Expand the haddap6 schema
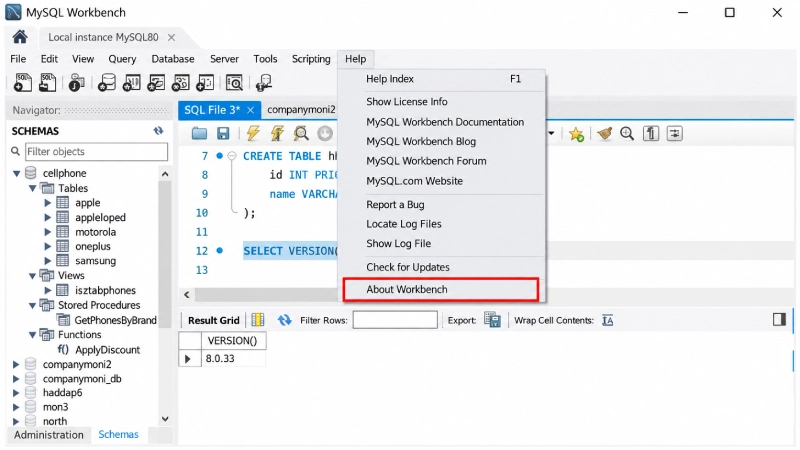 tap(16, 393)
